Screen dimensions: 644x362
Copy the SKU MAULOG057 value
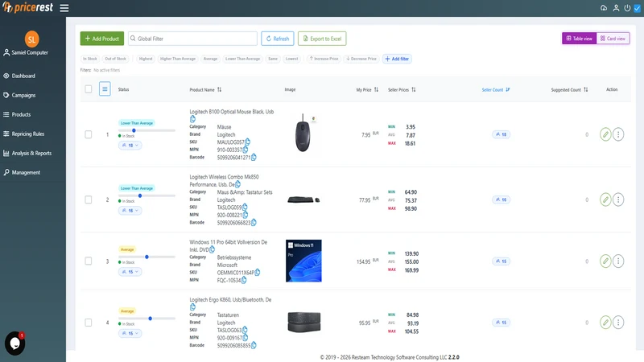click(247, 142)
